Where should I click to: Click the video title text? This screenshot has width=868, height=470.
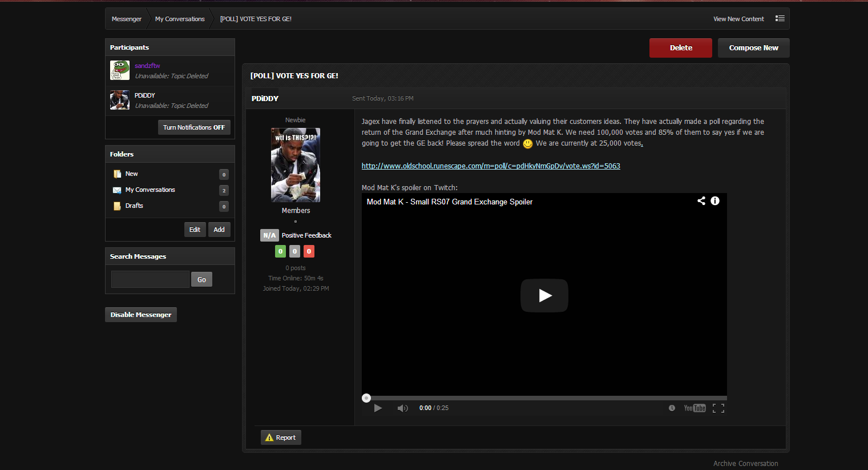(x=450, y=202)
